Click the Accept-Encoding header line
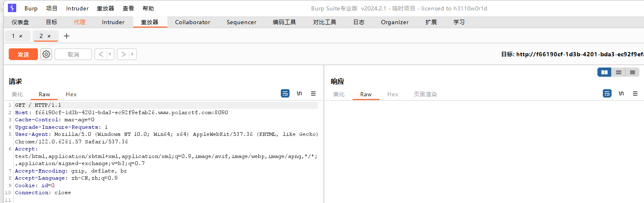 click(x=71, y=171)
